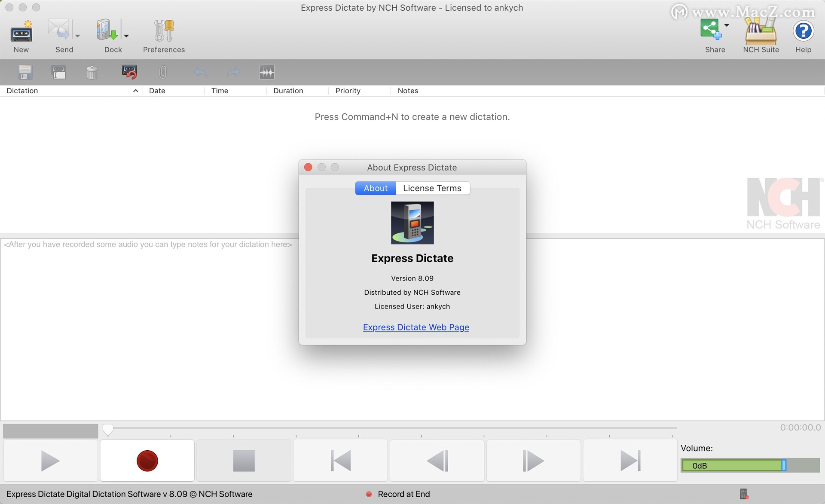Click the 0:00:00.0 time display
The image size is (825, 504).
coord(801,428)
